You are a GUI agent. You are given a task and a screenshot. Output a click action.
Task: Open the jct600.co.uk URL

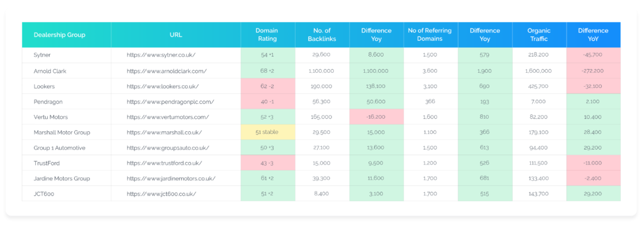161,194
